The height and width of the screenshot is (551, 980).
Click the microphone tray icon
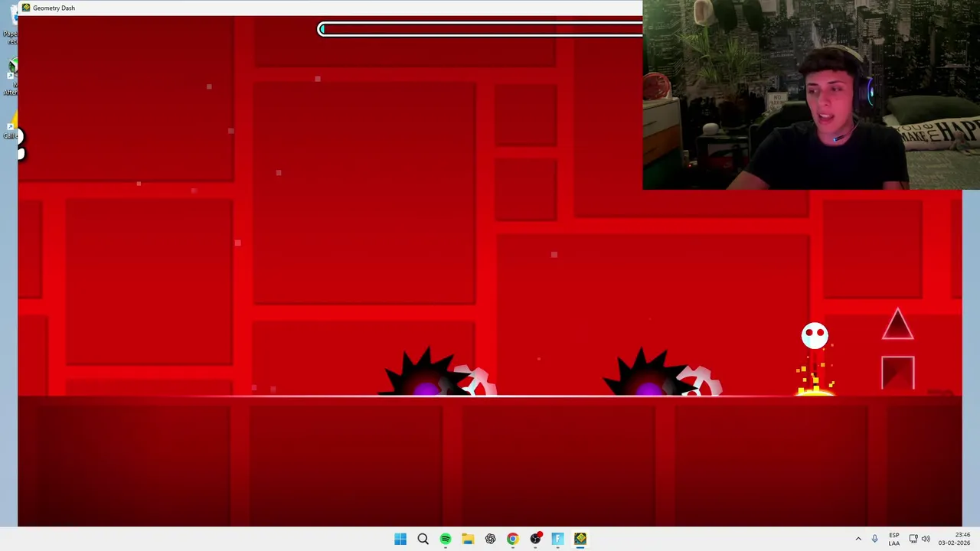(874, 539)
